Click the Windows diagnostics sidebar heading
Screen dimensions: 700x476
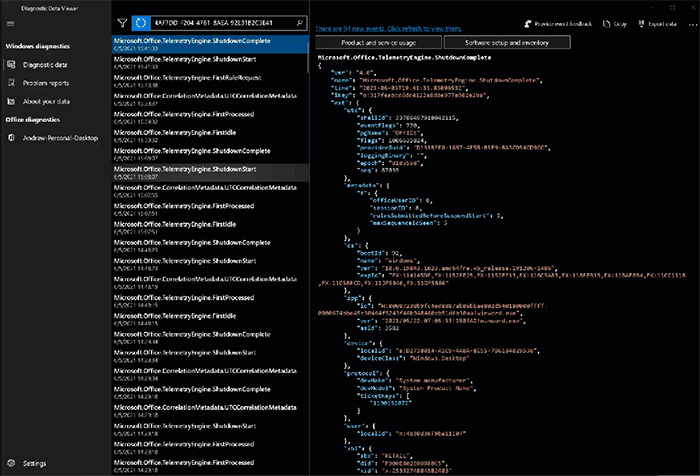38,46
